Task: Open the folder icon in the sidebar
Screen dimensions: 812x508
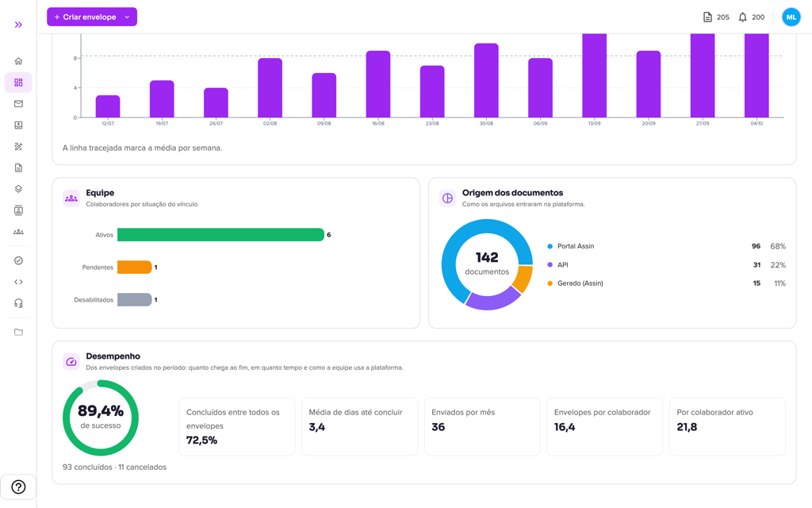Action: (18, 333)
